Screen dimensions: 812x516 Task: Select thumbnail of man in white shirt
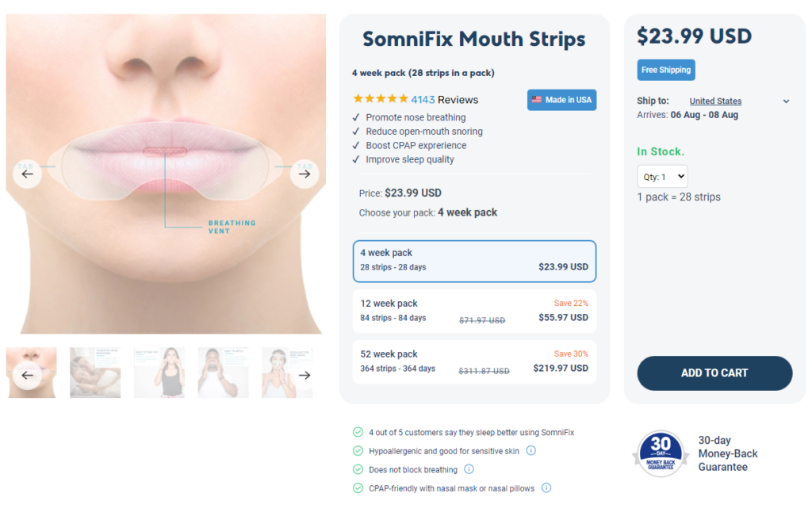click(223, 373)
